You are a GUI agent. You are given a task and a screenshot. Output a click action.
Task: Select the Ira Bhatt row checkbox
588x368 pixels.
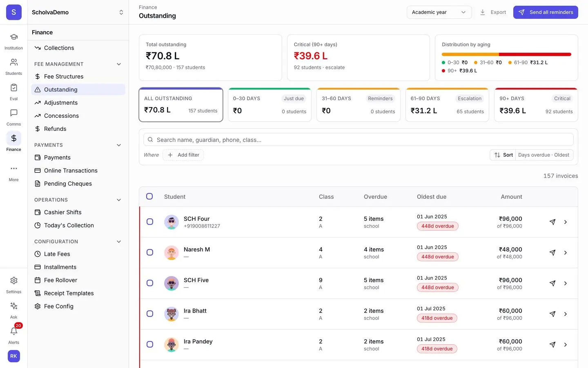click(150, 314)
